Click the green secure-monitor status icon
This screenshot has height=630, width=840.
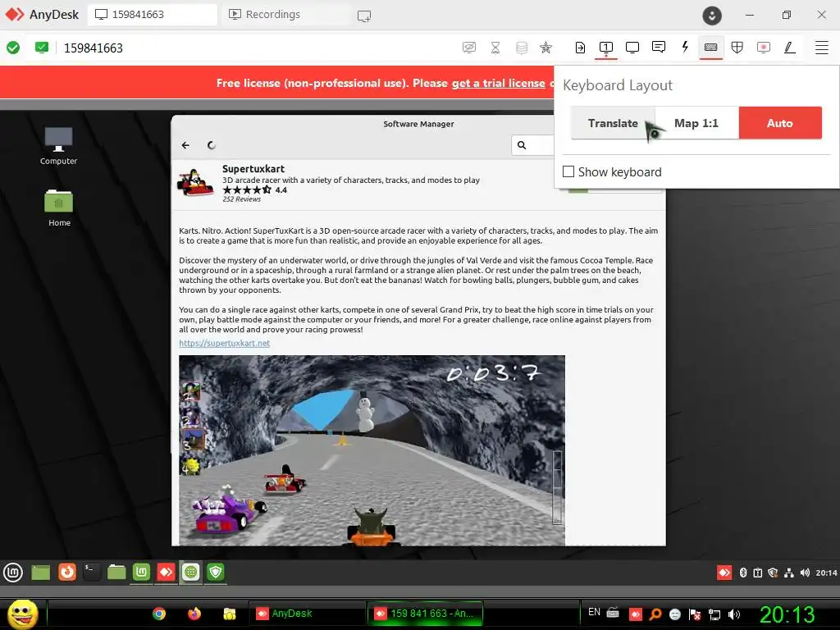click(41, 48)
